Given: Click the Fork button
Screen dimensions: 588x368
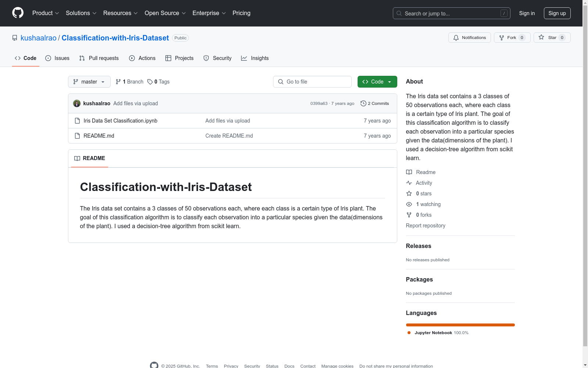Looking at the screenshot, I should click(512, 38).
